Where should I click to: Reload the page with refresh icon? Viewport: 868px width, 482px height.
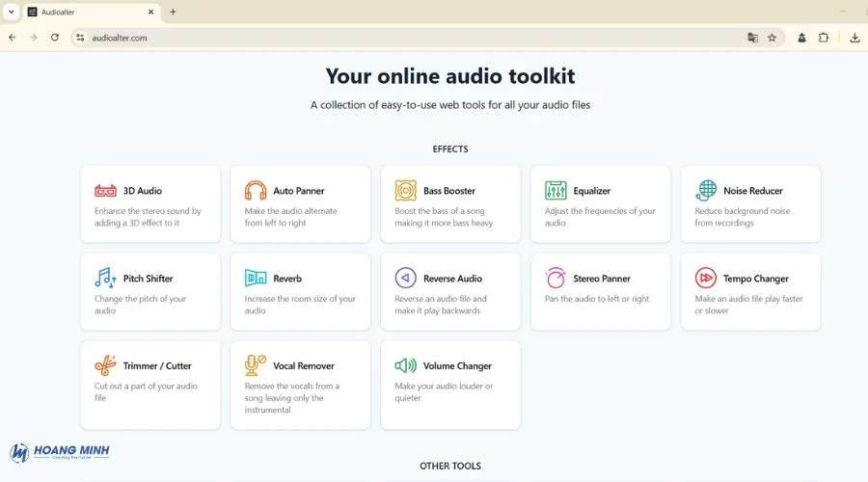point(55,38)
